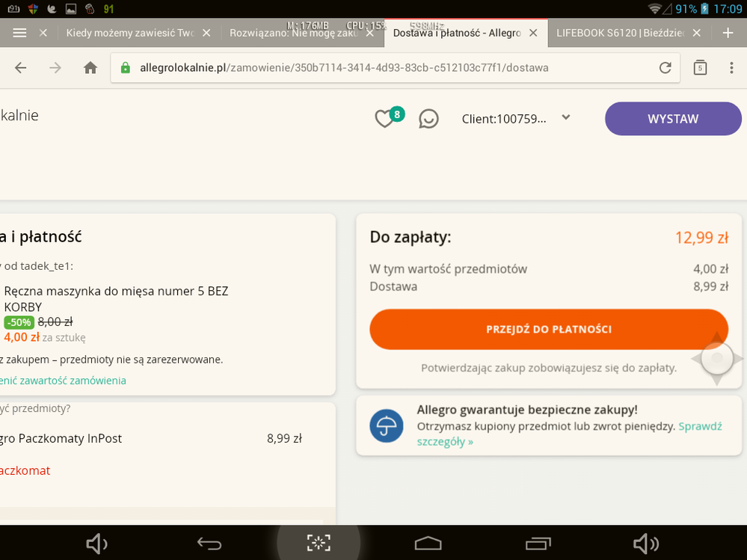Select the 'Dostawa i płatność - Allegro' tab
Image resolution: width=747 pixels, height=560 pixels.
(457, 33)
